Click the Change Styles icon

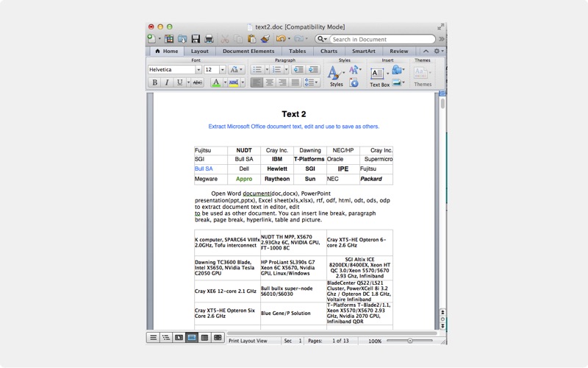(354, 70)
